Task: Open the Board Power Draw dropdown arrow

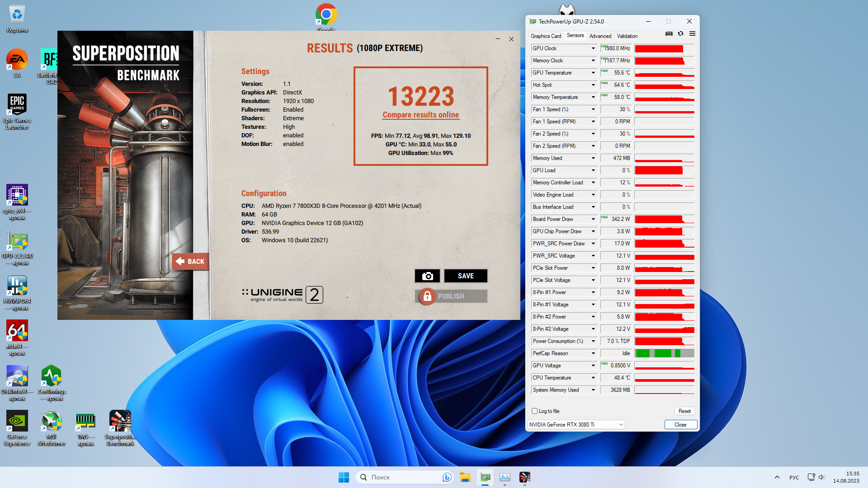Action: point(593,219)
